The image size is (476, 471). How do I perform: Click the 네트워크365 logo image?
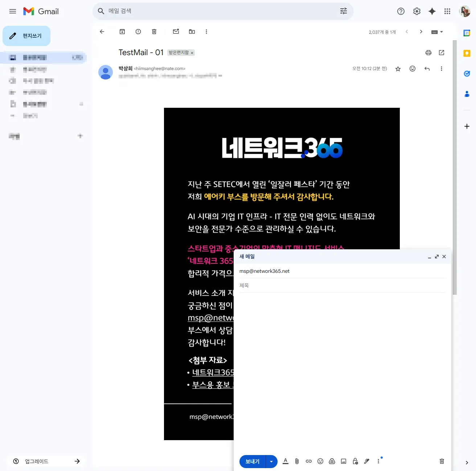(282, 148)
